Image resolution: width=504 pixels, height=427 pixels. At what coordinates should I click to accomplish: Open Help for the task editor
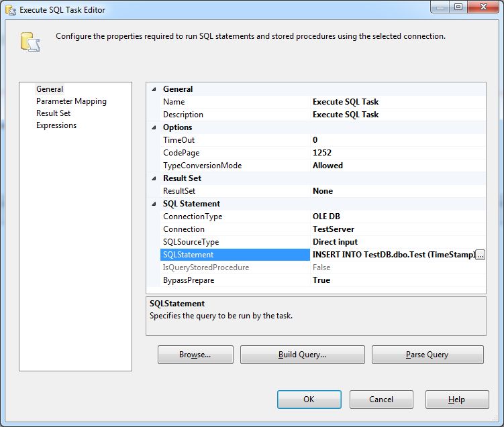coord(456,400)
